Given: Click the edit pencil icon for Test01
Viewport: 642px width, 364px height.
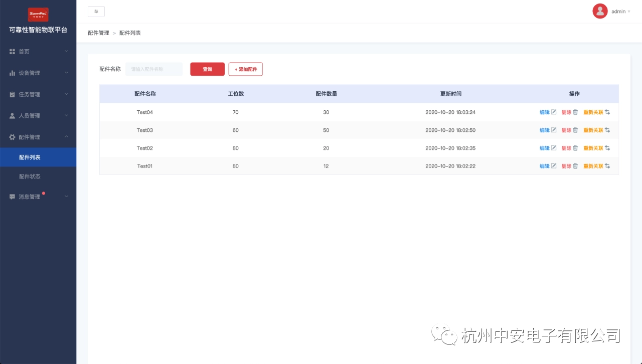Looking at the screenshot, I should [554, 166].
